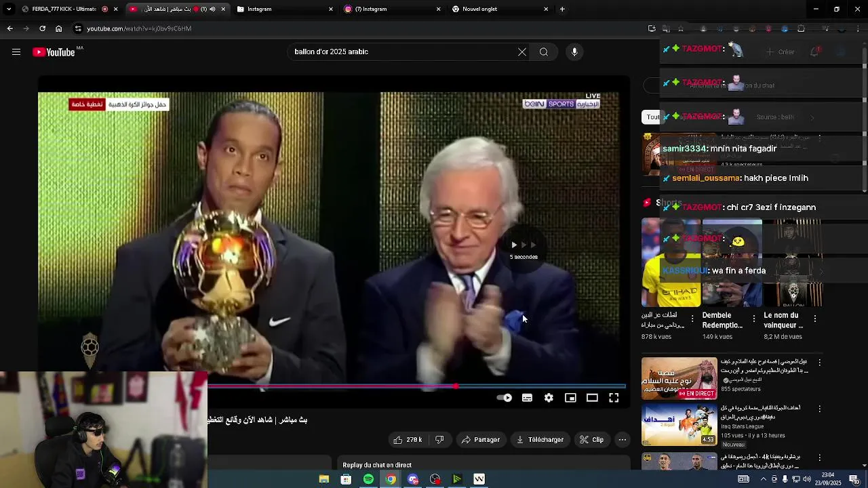Screen dimensions: 868x488
Task: Start voice search with the microphone icon
Action: pos(574,52)
